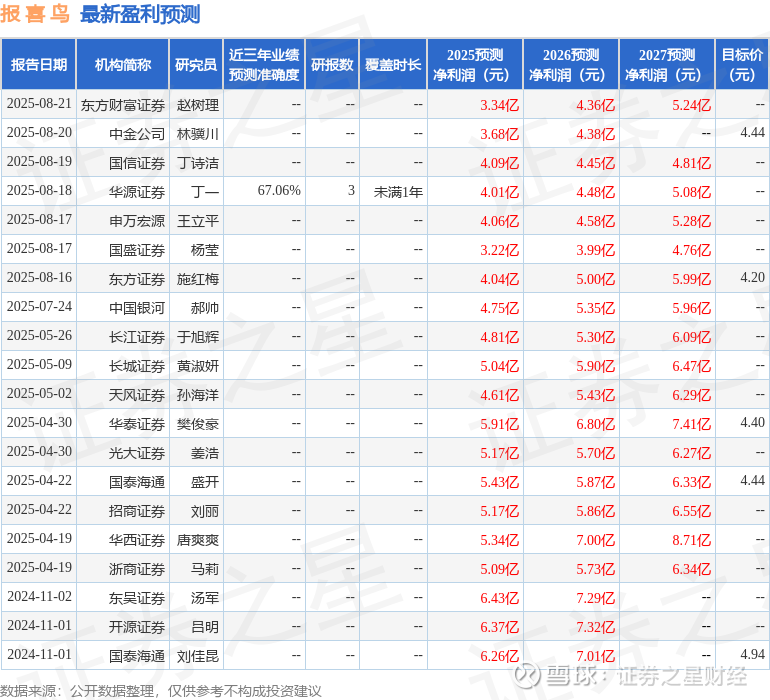The height and width of the screenshot is (700, 770).
Task: Click the 5.24亿 2027 profit forecast
Action: click(691, 105)
